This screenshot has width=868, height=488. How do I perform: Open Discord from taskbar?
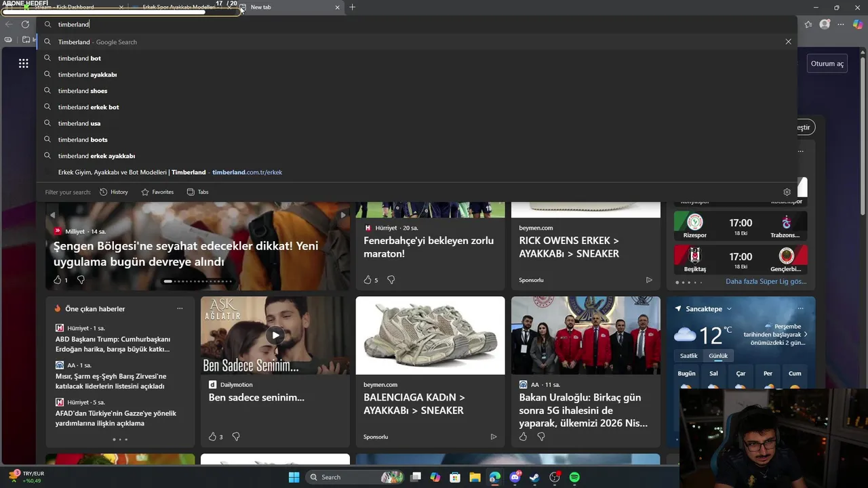click(515, 477)
